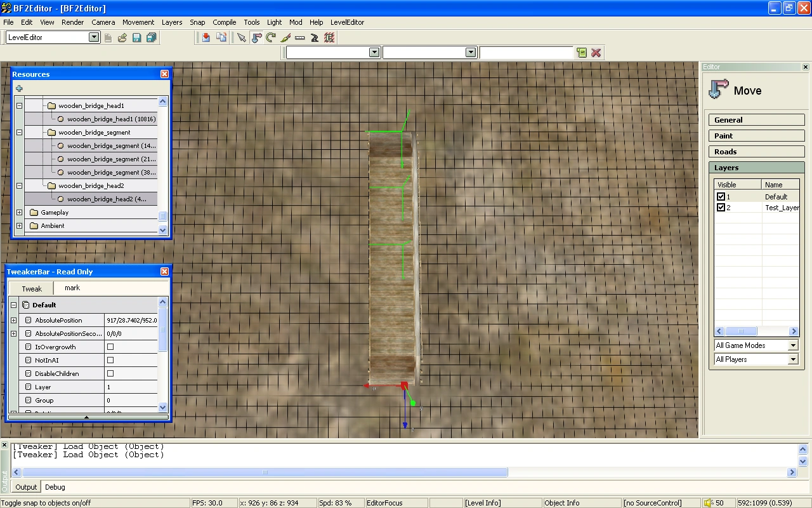Image resolution: width=812 pixels, height=508 pixels.
Task: Select the arrow pointer select tool
Action: click(x=242, y=37)
